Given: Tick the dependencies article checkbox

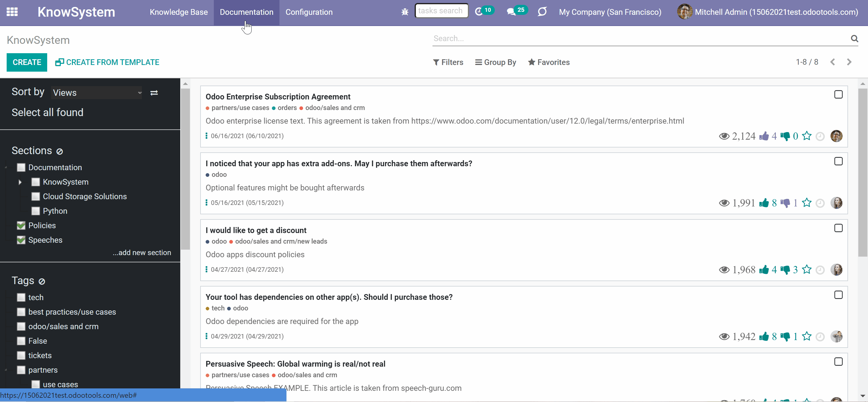Looking at the screenshot, I should tap(838, 295).
